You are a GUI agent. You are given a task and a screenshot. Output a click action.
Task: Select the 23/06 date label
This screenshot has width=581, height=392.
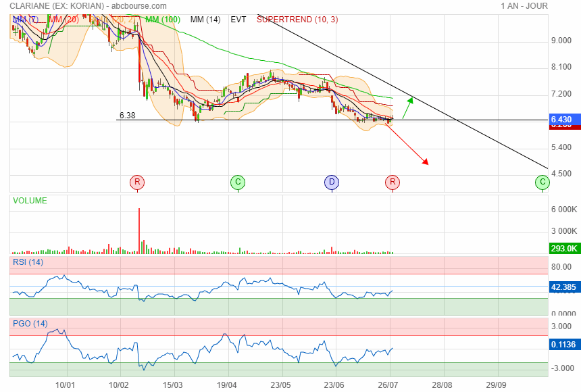tap(334, 385)
